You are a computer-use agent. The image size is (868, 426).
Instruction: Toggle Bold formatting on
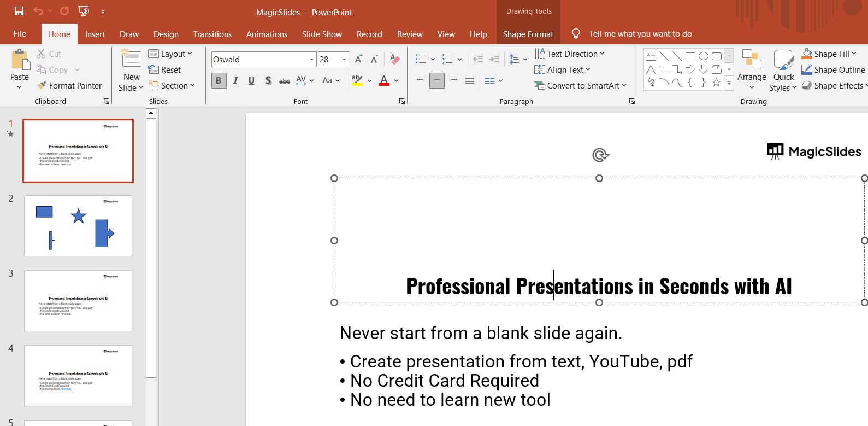(219, 80)
